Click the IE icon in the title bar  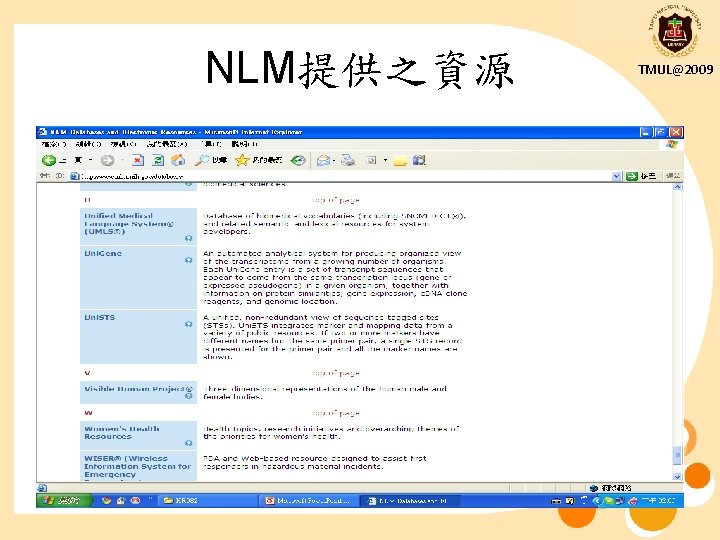[43, 132]
